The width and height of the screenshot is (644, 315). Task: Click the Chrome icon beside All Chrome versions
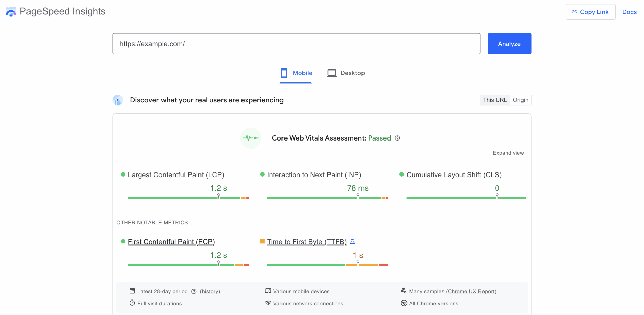[x=404, y=303]
